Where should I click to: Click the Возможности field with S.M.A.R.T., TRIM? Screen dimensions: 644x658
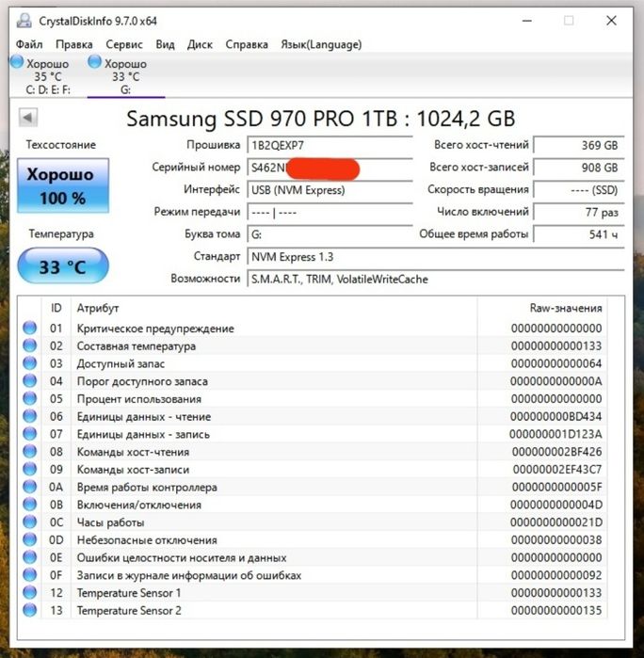[436, 279]
